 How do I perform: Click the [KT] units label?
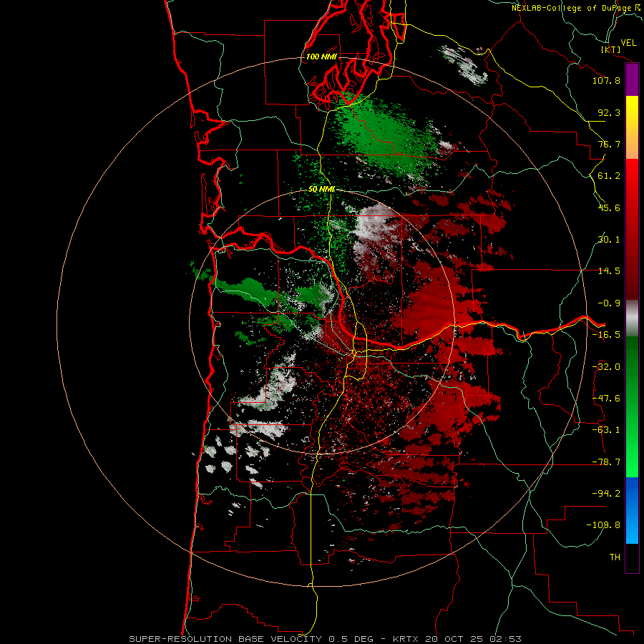611,49
